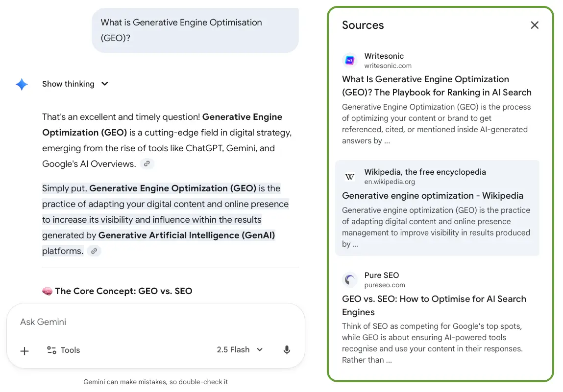This screenshot has height=392, width=563.
Task: Click the plus icon in the input bar
Action: [24, 350]
